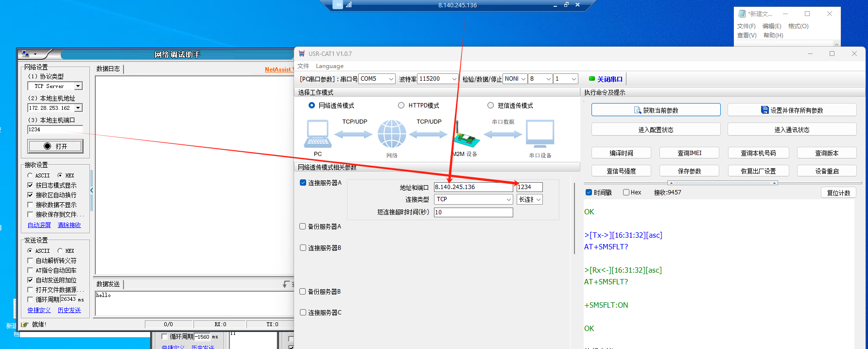Click 复位计数 button
This screenshot has height=349, width=868.
838,193
